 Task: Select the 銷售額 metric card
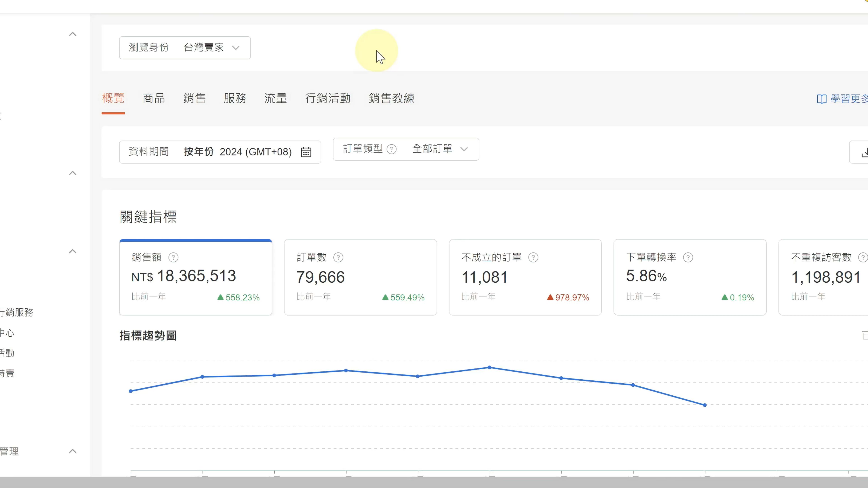coord(196,277)
